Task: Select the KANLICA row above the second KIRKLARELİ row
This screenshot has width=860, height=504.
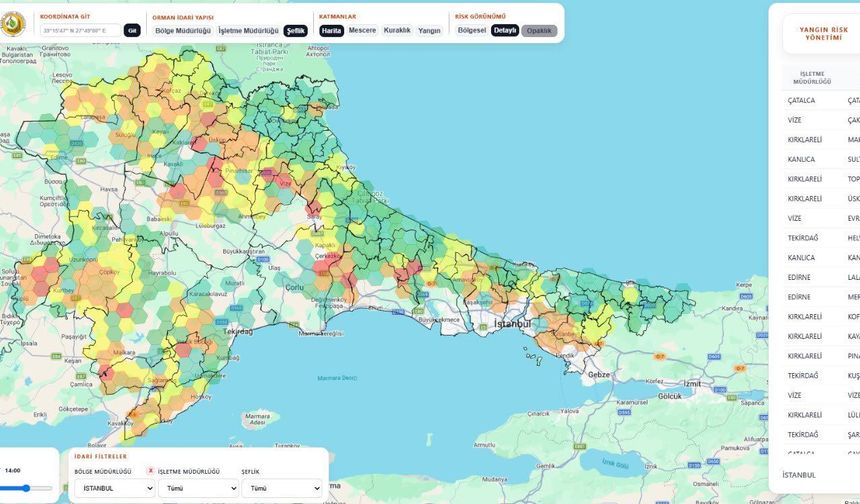Action: 821,160
